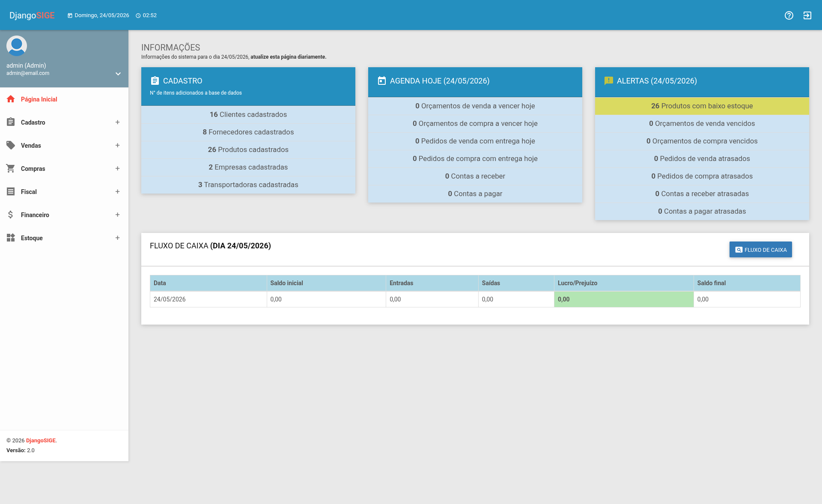Open 2 Empresas cadastradas
The image size is (822, 504).
[x=248, y=167]
